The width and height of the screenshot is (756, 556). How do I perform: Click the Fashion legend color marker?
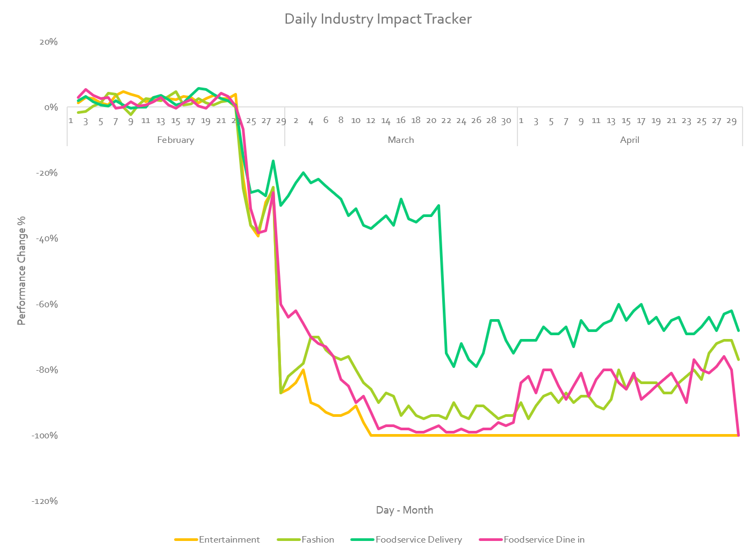(289, 540)
